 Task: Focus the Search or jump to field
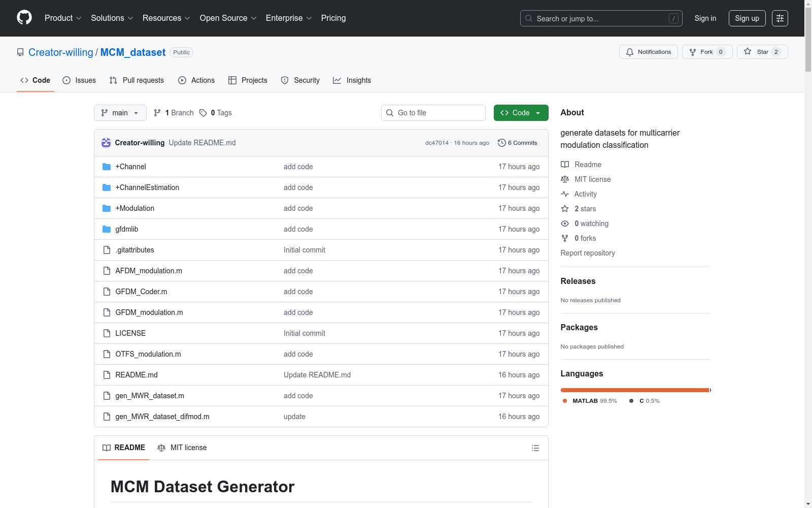601,18
